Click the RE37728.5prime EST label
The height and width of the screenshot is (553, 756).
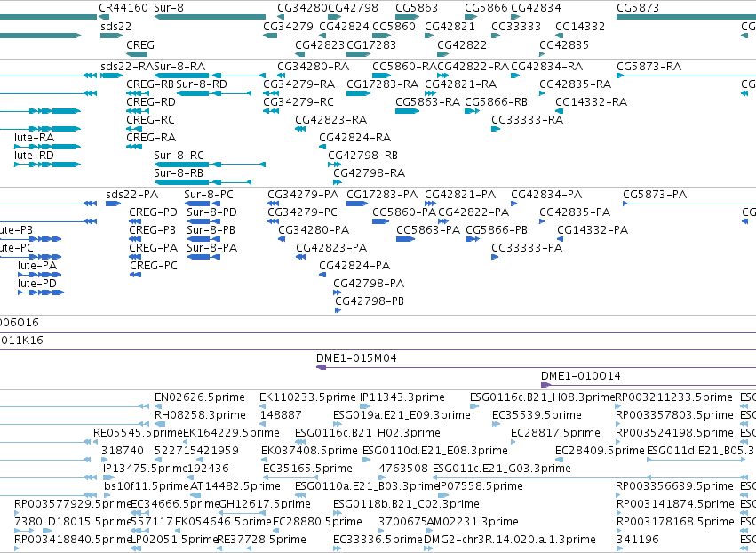point(261,540)
